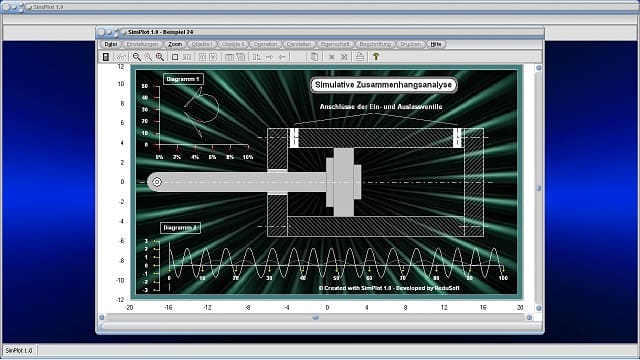The width and height of the screenshot is (640, 360).
Task: Click the zoom out magnifier icon
Action: point(137,57)
